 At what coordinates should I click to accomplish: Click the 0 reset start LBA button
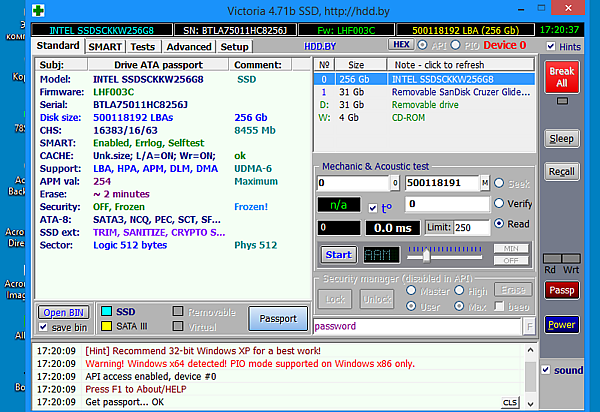pos(396,183)
